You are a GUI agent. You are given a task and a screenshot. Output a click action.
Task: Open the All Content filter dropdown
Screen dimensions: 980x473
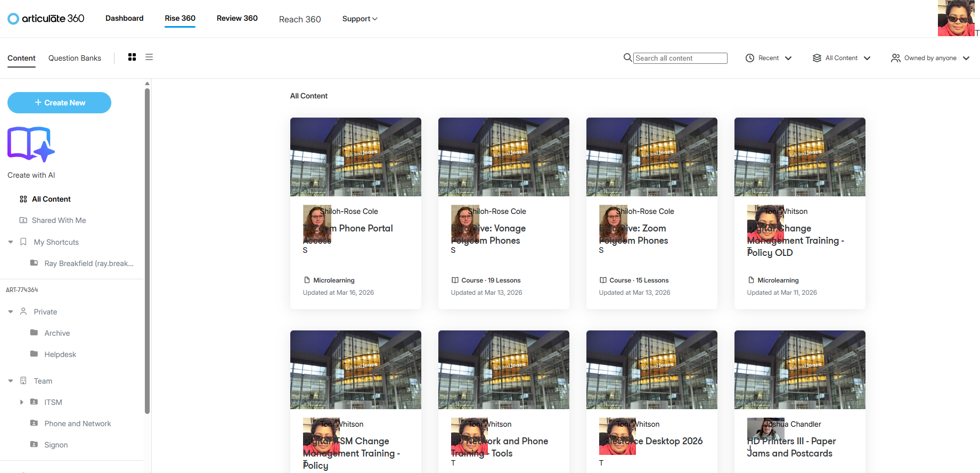[x=842, y=58]
